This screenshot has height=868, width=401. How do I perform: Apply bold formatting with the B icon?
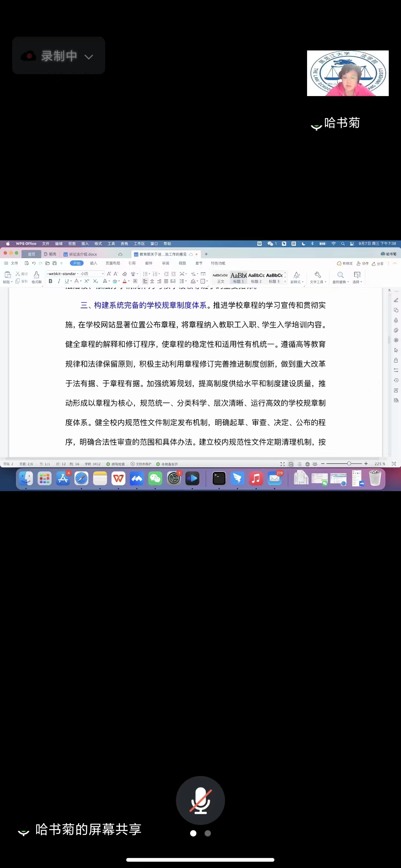coord(50,281)
